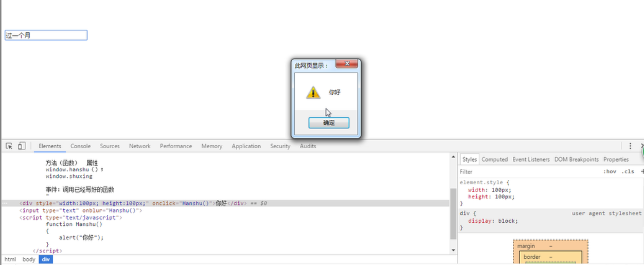The width and height of the screenshot is (644, 265).
Task: Activate the inspect element picker icon
Action: pos(9,146)
